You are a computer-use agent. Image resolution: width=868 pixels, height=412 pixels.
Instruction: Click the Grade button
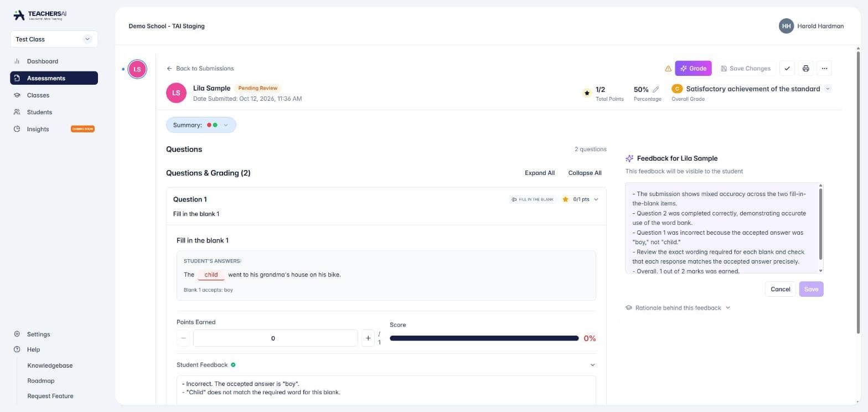(x=693, y=69)
